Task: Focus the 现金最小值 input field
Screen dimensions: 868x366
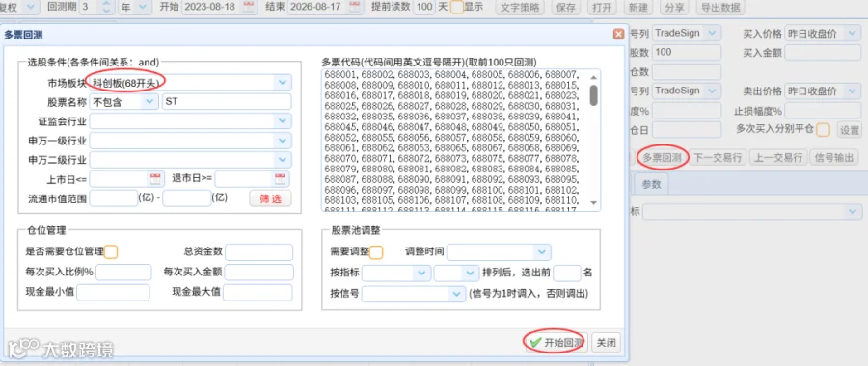Action: point(113,293)
